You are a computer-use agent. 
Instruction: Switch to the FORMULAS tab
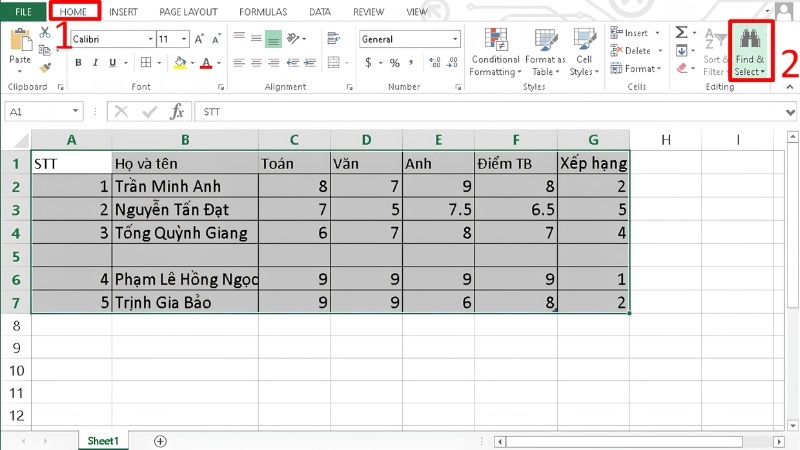pos(263,12)
